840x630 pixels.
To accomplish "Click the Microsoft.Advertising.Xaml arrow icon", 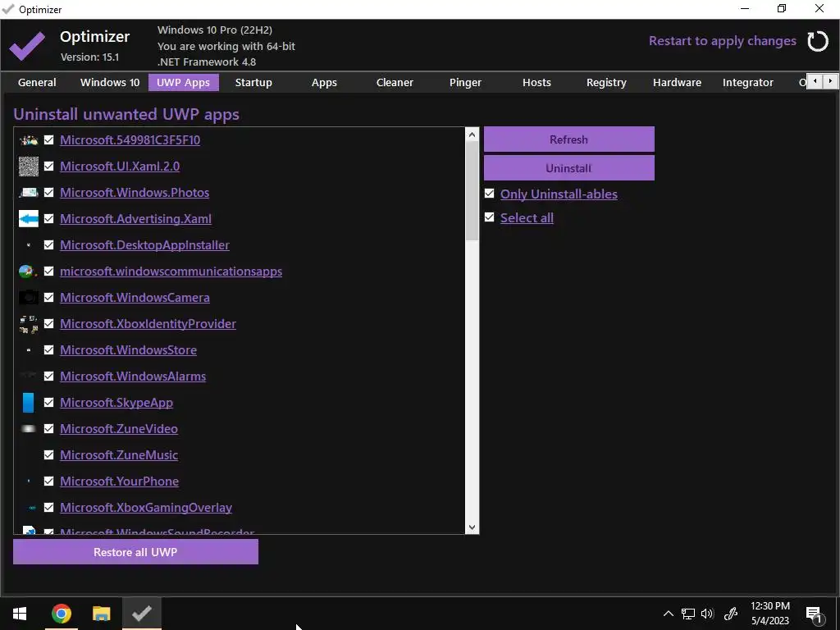I will point(29,218).
